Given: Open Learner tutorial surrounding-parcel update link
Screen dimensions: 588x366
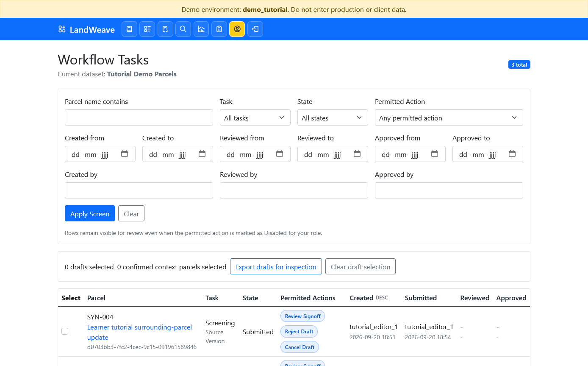Looking at the screenshot, I should tap(139, 332).
